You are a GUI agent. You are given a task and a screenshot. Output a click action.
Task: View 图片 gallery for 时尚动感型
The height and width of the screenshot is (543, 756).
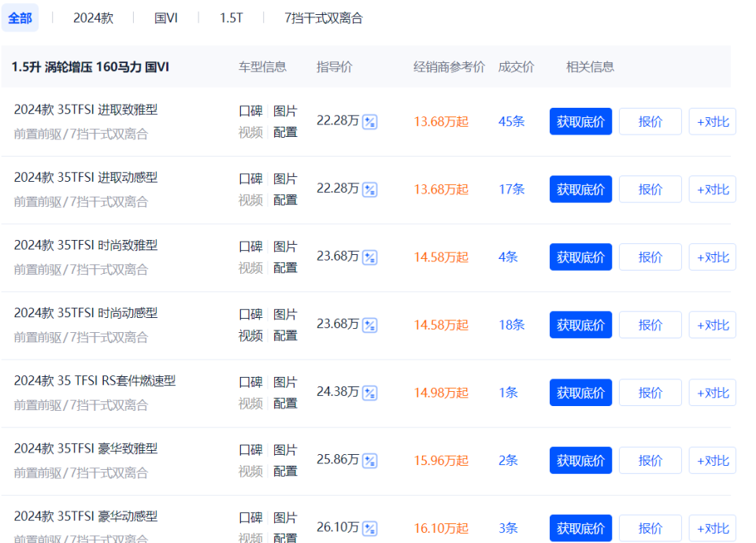pyautogui.click(x=285, y=314)
